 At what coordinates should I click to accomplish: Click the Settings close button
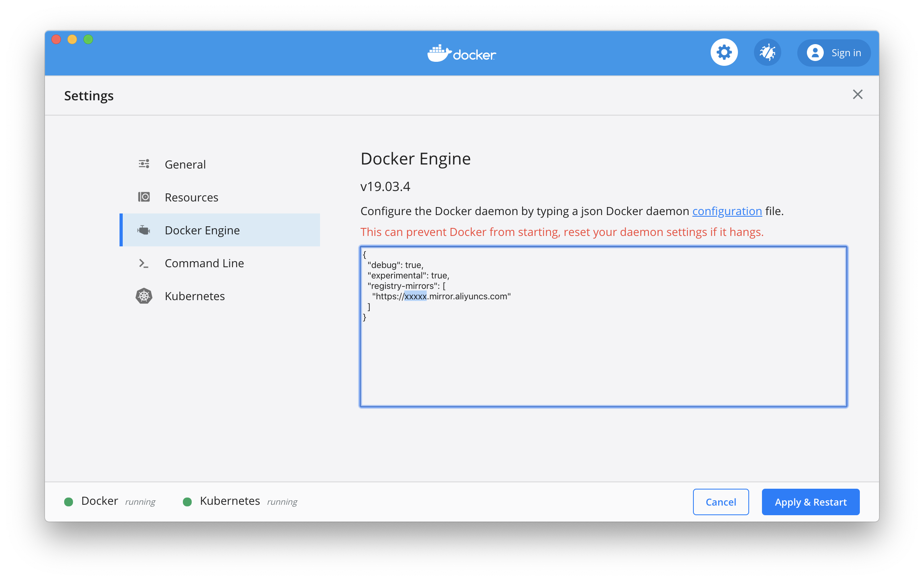858,94
